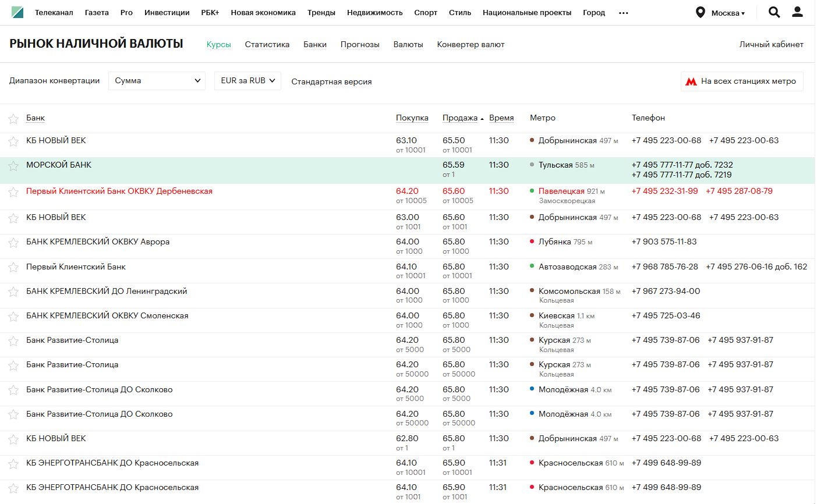
Task: Open the Конвертер валют tab
Action: click(471, 45)
